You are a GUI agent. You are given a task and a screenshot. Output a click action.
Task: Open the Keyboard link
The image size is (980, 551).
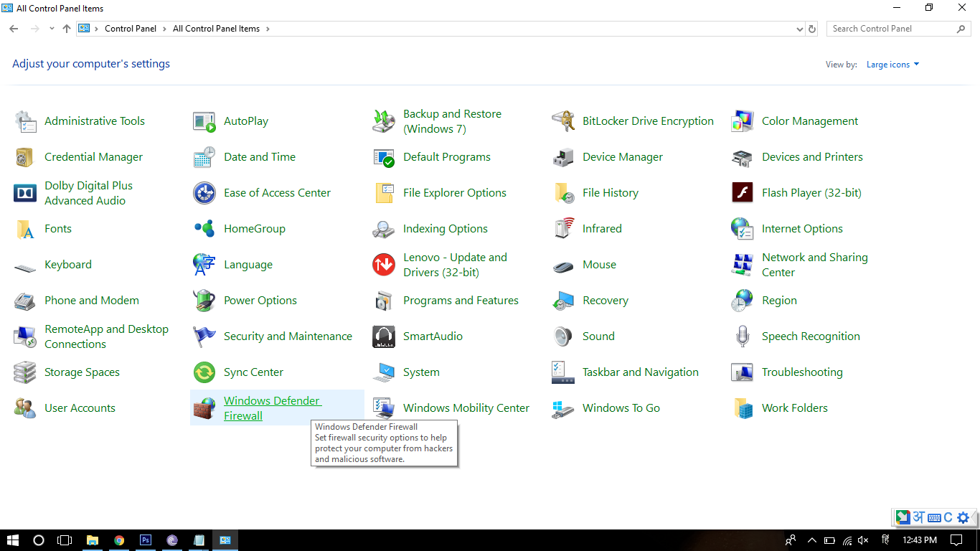tap(68, 265)
